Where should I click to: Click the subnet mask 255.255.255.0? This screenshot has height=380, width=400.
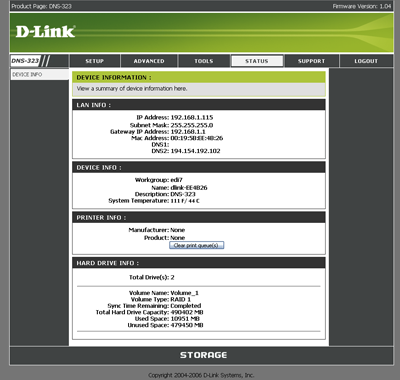[192, 125]
